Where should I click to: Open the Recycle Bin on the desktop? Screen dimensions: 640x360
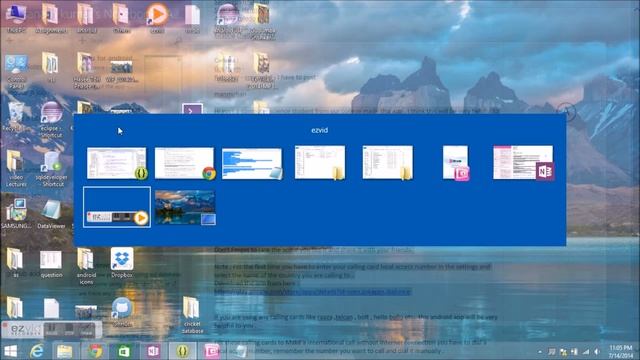(x=16, y=117)
